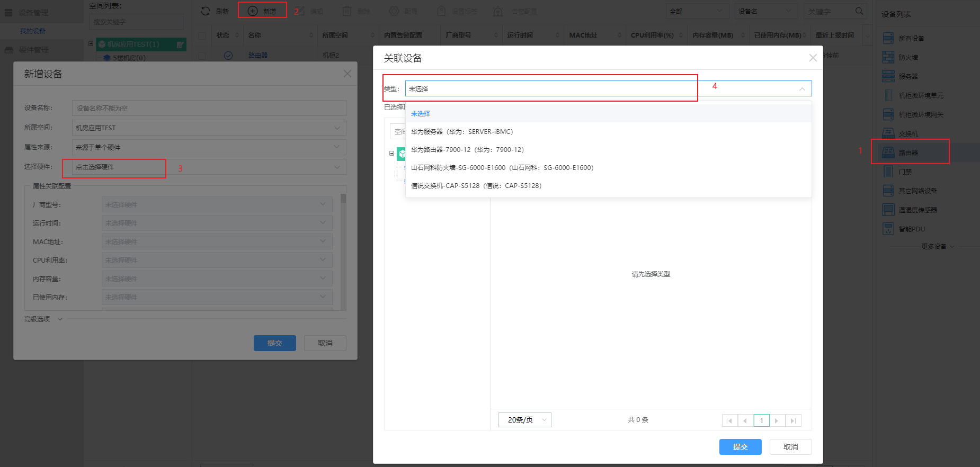Select the 门禁 access control icon
This screenshot has height=467, width=980.
(x=888, y=172)
